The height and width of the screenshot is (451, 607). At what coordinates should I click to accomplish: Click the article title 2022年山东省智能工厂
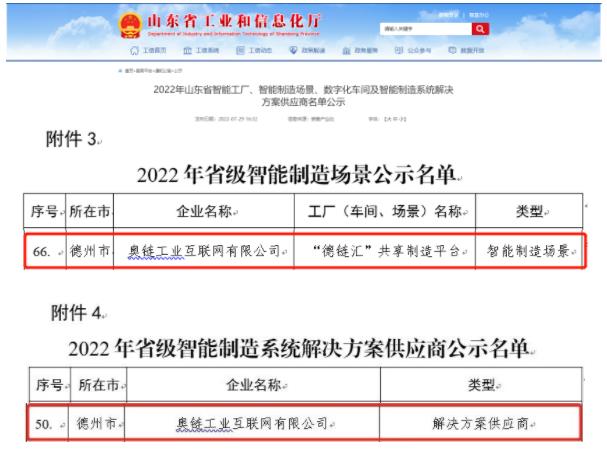point(303,90)
